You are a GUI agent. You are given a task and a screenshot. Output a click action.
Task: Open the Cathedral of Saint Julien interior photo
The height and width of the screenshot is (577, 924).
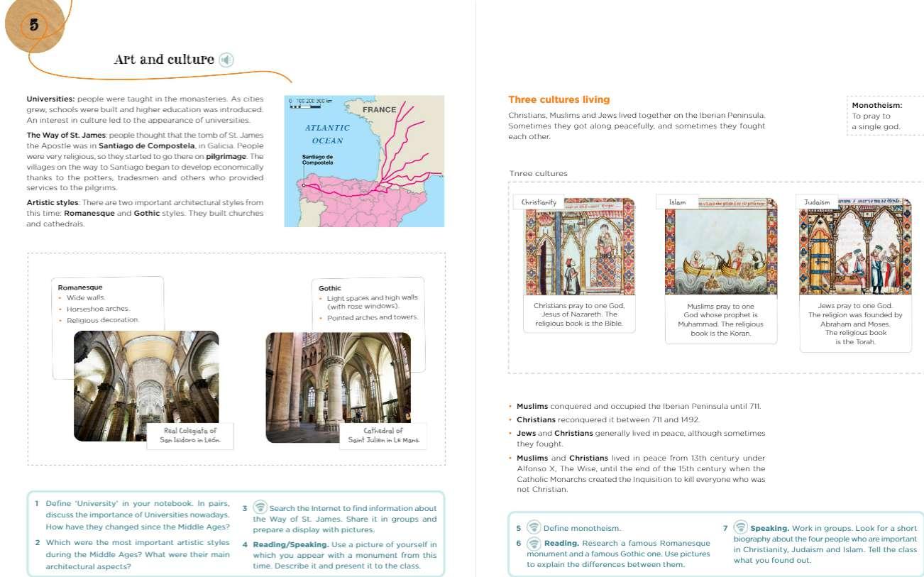point(339,388)
